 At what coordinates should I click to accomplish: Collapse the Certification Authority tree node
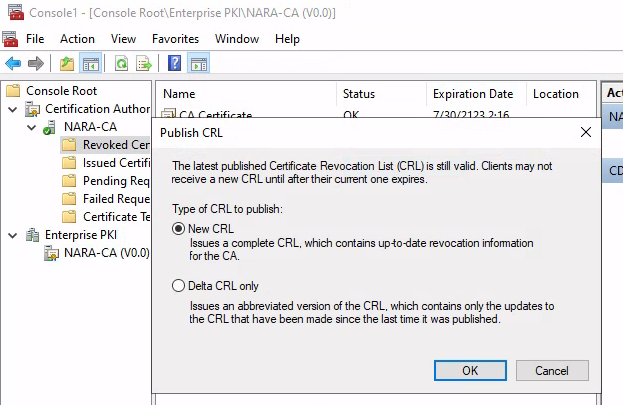(x=12, y=109)
